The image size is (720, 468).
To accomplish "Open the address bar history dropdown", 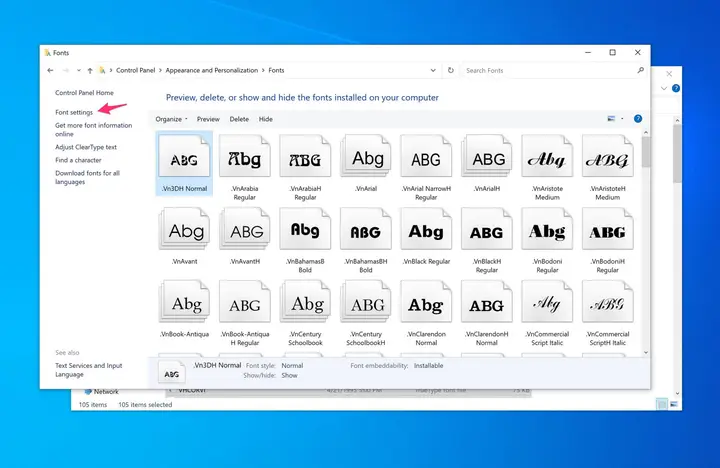I will 433,70.
